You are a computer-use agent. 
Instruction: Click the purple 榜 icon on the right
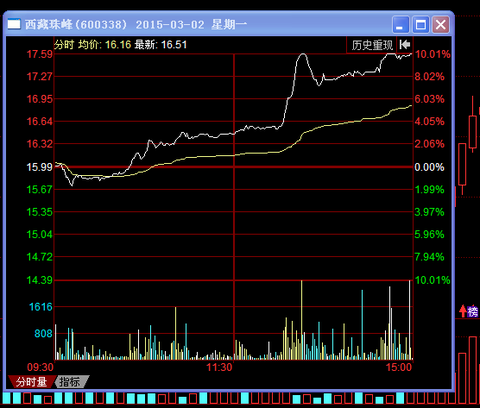pos(473,312)
